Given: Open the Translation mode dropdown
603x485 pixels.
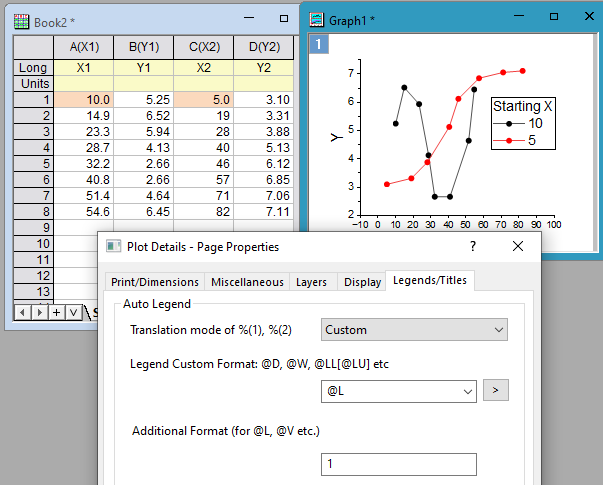Looking at the screenshot, I should pyautogui.click(x=414, y=330).
